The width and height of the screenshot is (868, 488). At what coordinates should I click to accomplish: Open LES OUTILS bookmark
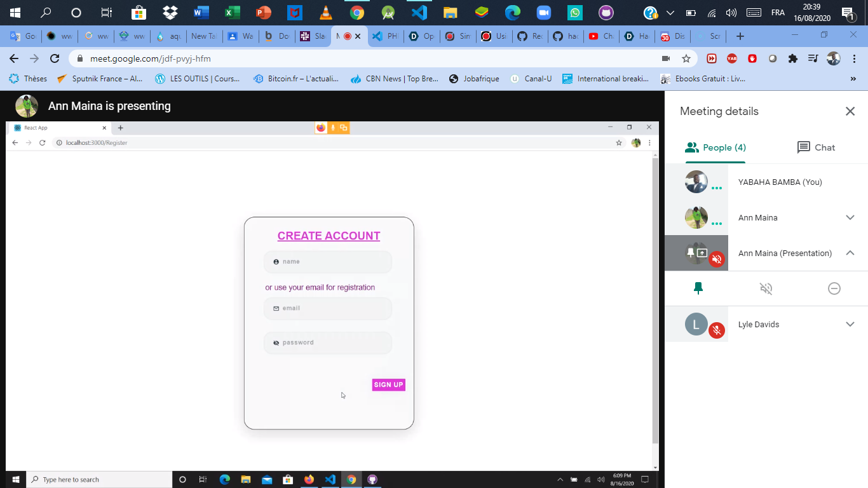coord(198,79)
